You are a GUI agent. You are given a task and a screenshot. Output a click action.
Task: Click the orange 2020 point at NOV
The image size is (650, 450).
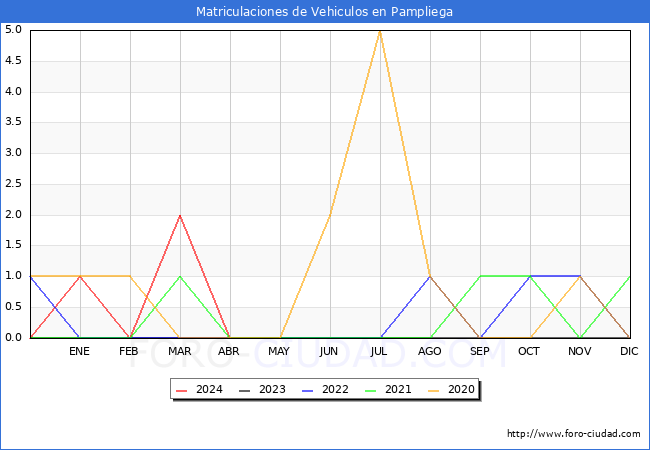coord(580,276)
